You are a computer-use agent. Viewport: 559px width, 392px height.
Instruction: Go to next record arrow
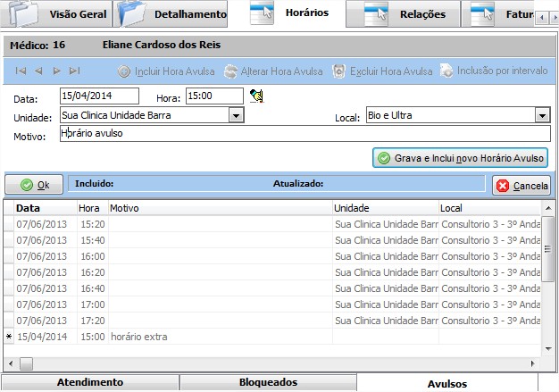pyautogui.click(x=56, y=71)
